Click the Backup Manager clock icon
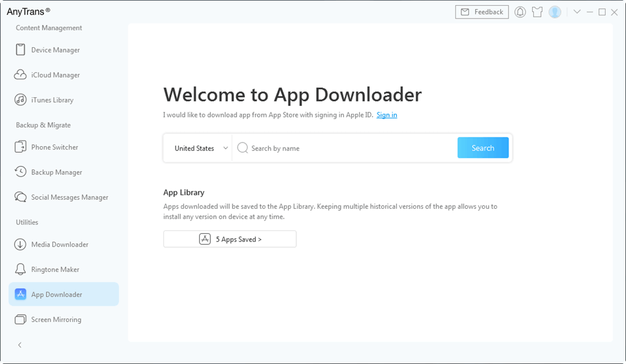This screenshot has width=626, height=364. click(x=20, y=172)
